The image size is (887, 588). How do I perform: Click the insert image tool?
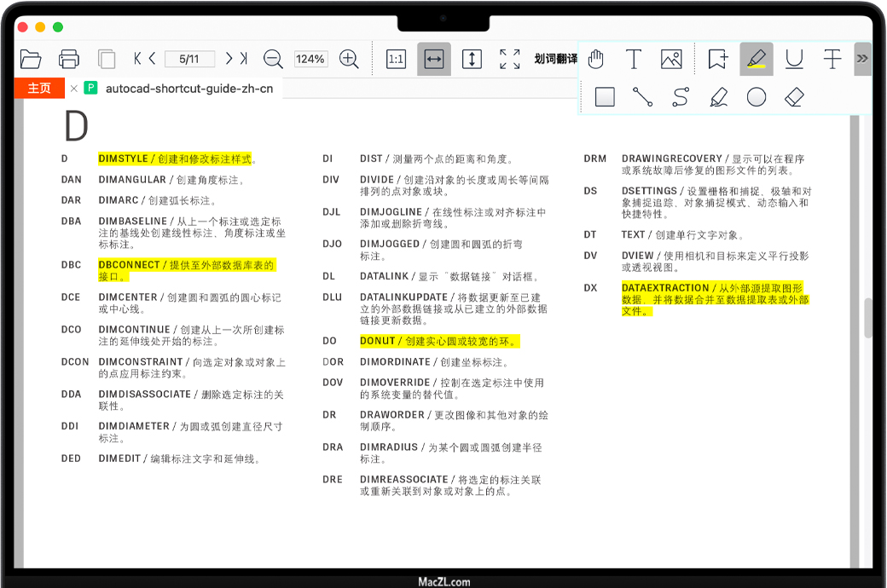point(671,59)
